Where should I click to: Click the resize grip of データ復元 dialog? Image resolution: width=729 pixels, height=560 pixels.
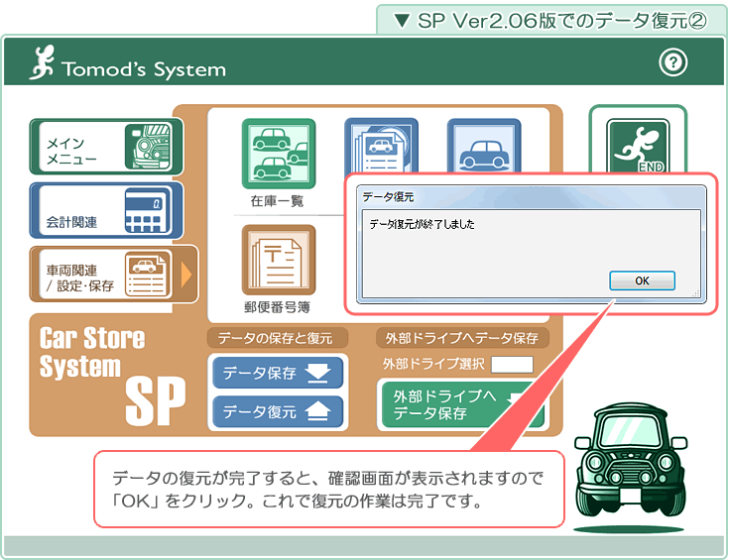(696, 293)
